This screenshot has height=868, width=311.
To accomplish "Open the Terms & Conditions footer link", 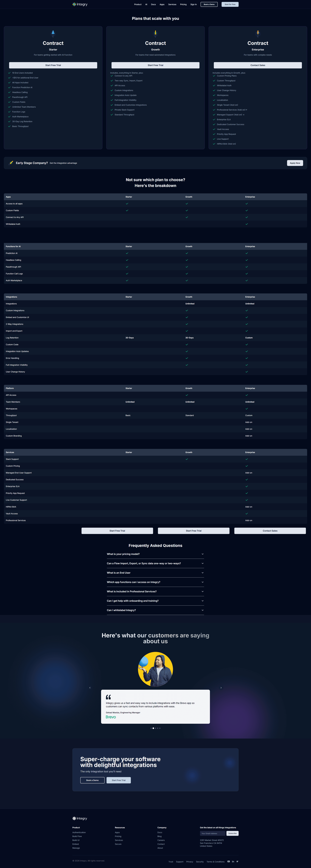I will tap(215, 862).
